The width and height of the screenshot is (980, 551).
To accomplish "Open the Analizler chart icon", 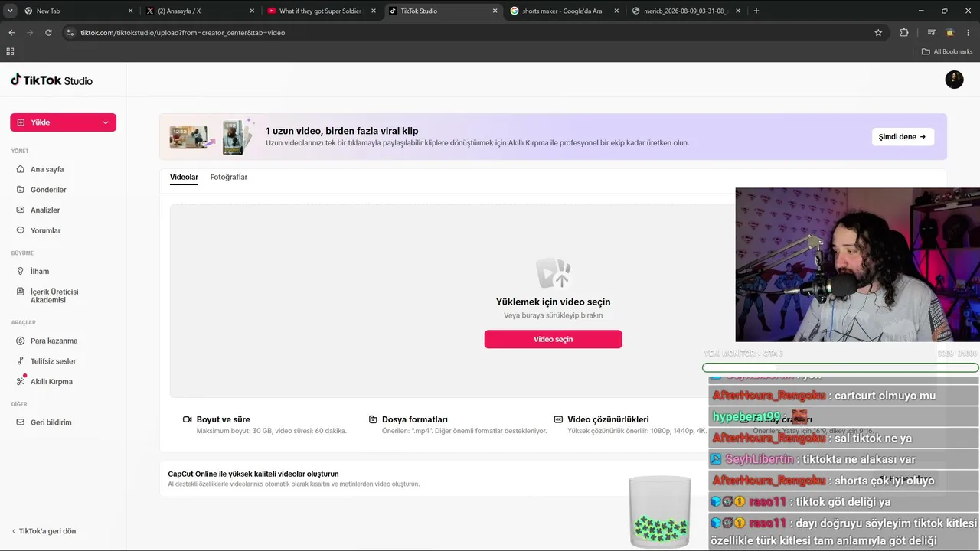I will pyautogui.click(x=21, y=210).
